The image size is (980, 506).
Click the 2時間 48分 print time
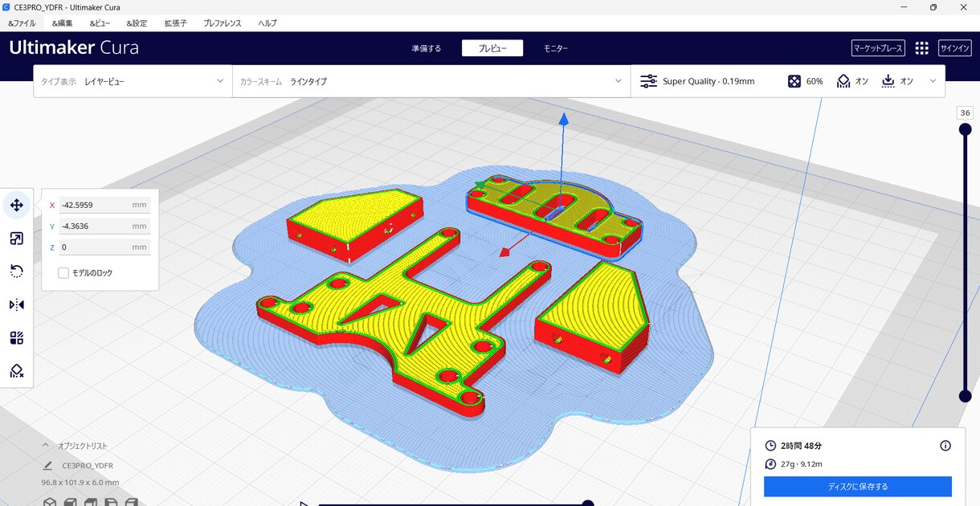point(802,446)
